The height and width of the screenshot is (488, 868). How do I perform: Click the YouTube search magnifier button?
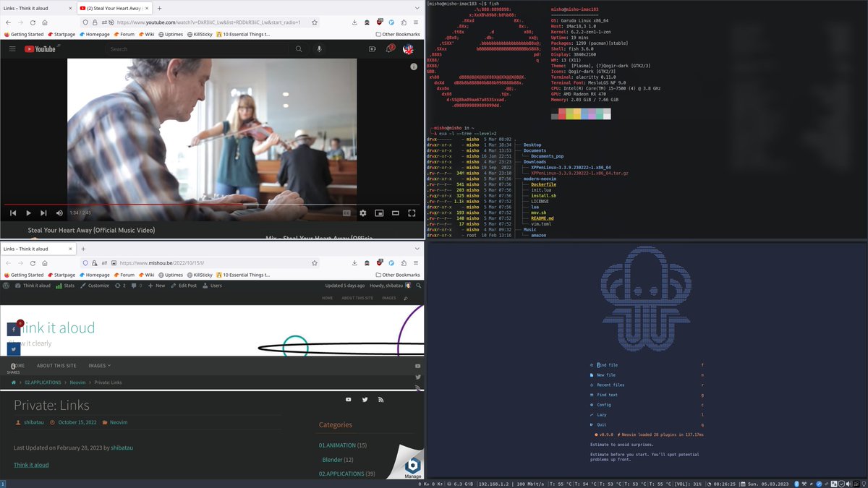[x=299, y=49]
